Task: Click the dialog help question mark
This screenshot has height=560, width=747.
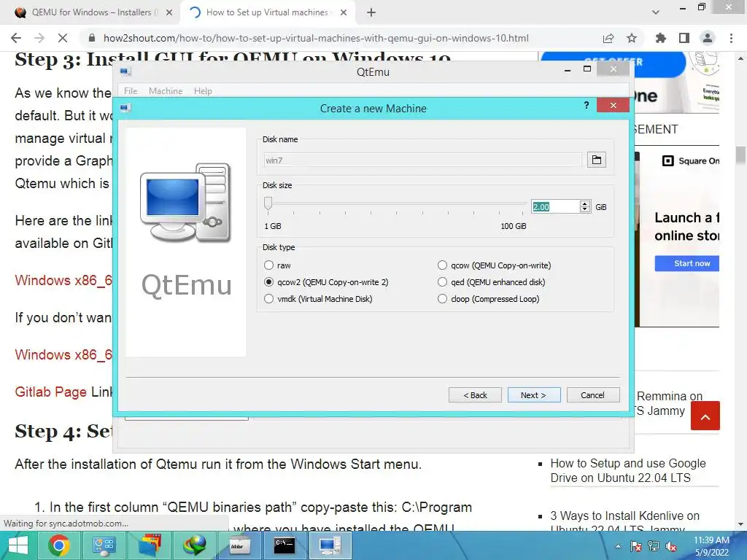Action: tap(587, 105)
